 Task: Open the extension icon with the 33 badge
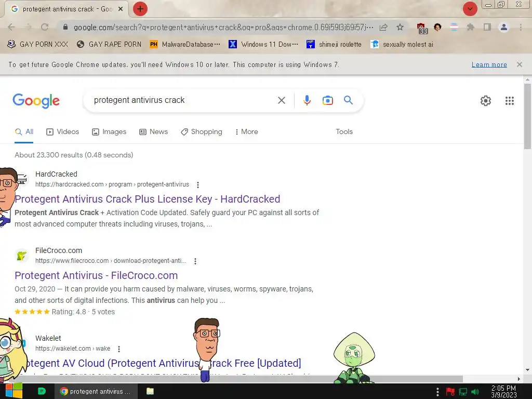(422, 28)
